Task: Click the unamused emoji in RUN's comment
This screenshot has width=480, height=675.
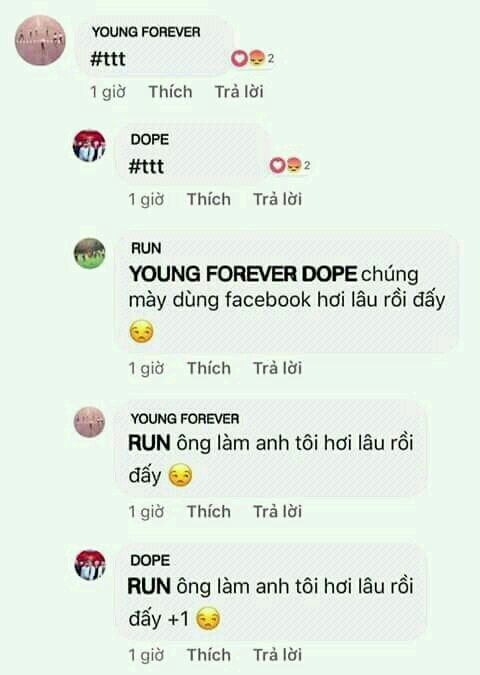Action: click(141, 331)
